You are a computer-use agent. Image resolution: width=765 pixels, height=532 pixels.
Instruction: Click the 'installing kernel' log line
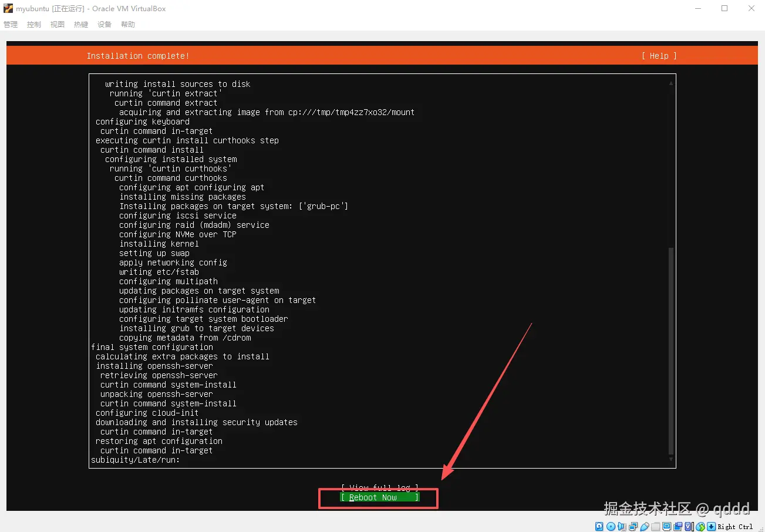(x=159, y=244)
